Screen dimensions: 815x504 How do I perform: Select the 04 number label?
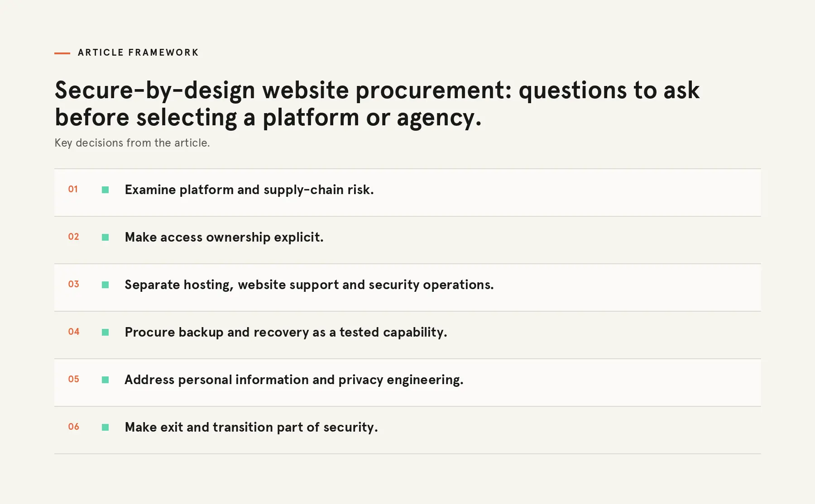[x=73, y=332]
